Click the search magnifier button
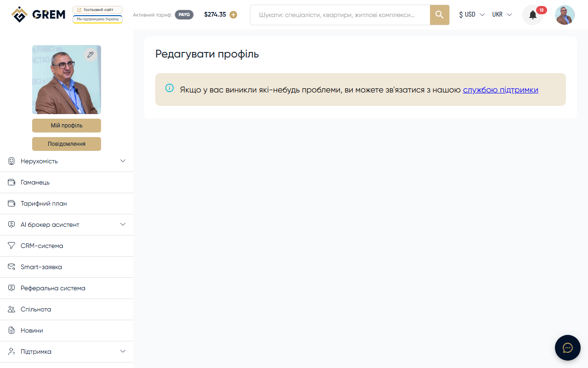This screenshot has width=588, height=368. (x=439, y=14)
